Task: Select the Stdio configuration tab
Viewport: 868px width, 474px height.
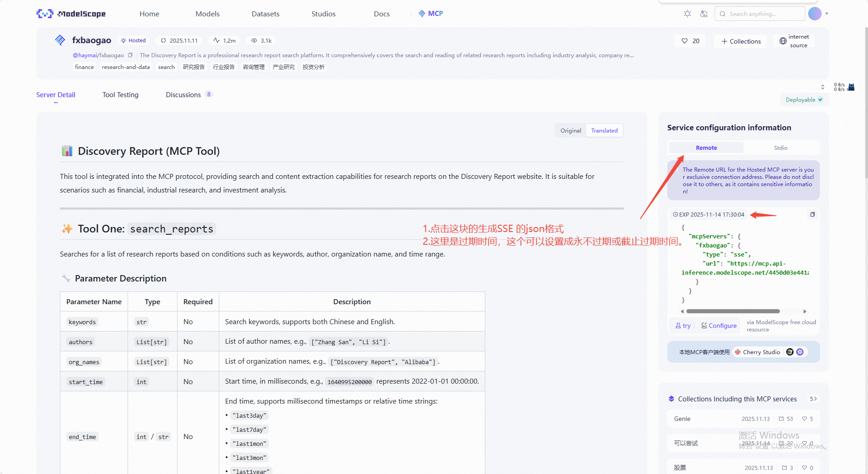Action: click(x=781, y=148)
